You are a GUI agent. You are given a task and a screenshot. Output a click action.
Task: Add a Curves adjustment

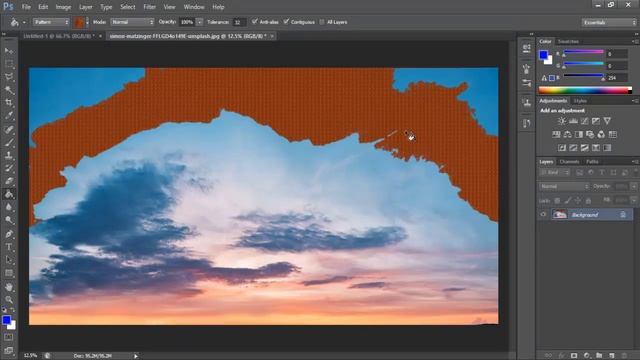tap(585, 121)
